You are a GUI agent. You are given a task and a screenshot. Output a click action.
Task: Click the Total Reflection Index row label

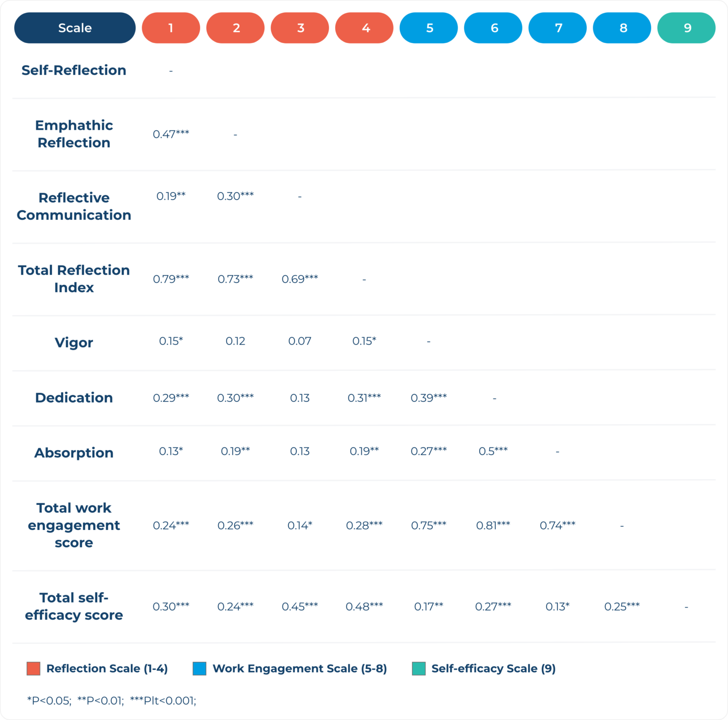point(74,279)
